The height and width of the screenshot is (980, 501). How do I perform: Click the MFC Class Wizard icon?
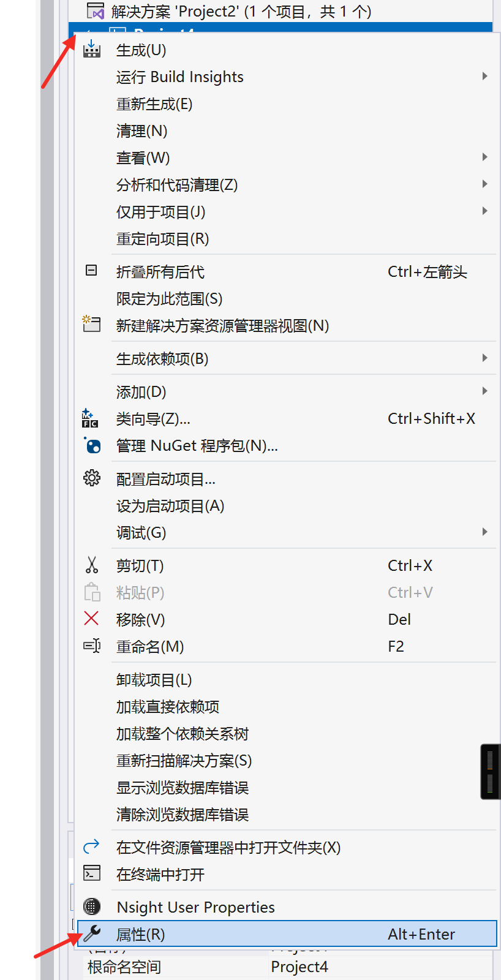point(90,418)
